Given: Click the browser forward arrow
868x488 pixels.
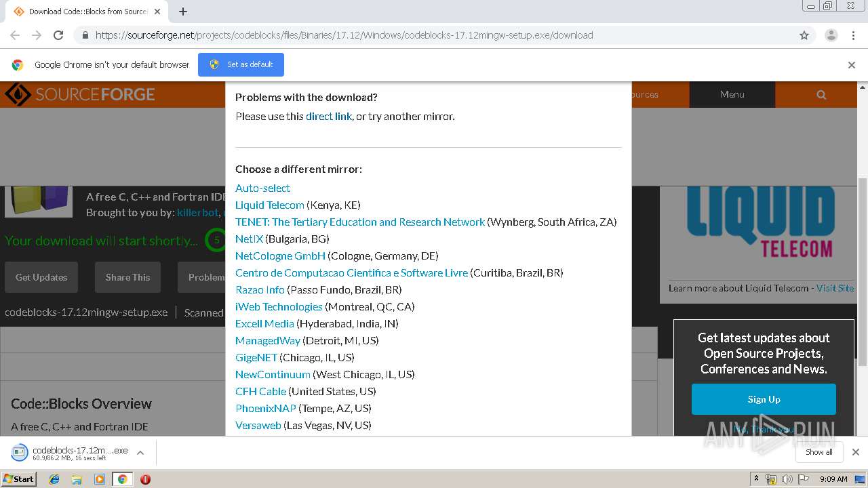Looking at the screenshot, I should 37,35.
